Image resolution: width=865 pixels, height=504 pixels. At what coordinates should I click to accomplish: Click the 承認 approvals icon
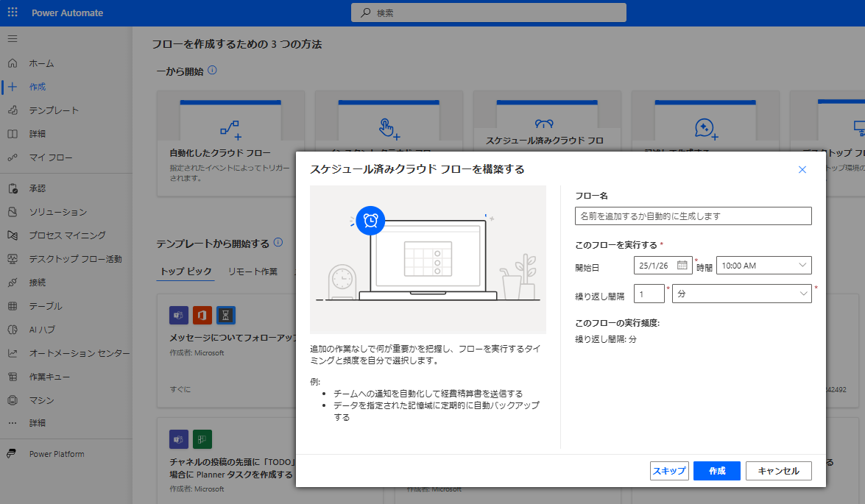(13, 188)
